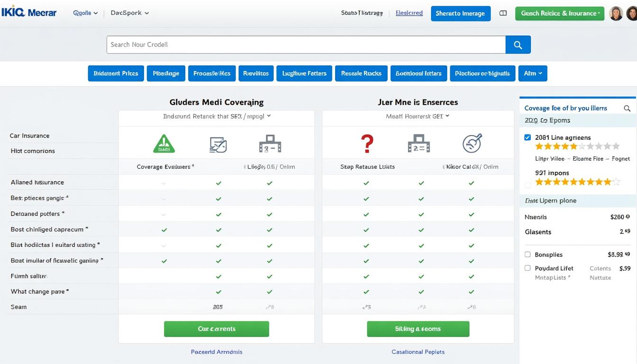Enable the Povdard Lifet checkbox
Image resolution: width=637 pixels, height=364 pixels.
tap(528, 268)
